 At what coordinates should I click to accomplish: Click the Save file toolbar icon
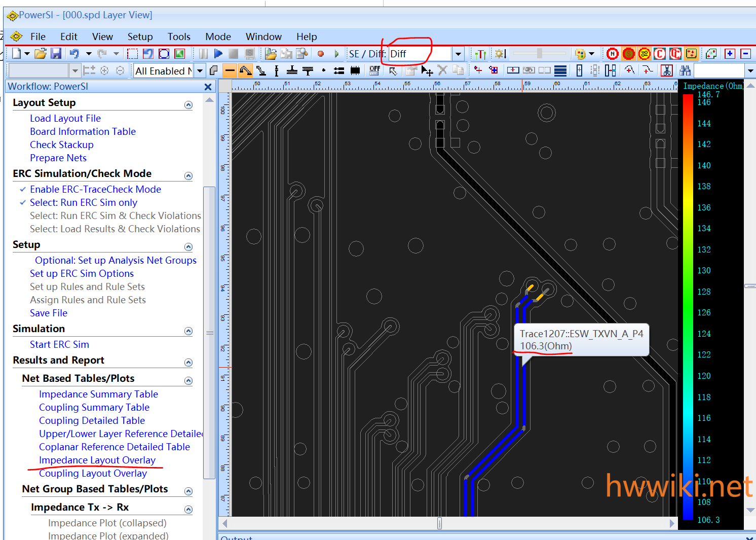56,54
